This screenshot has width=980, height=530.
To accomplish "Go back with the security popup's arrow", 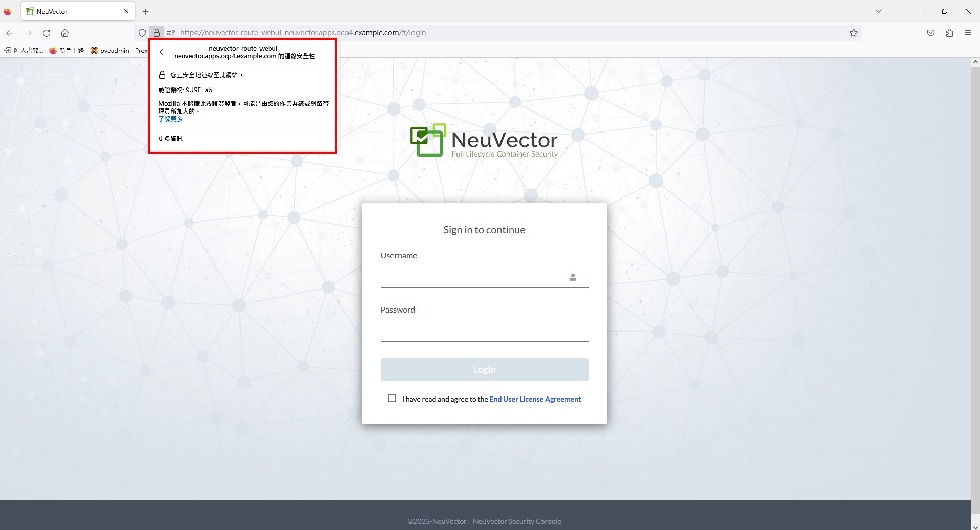I will click(x=161, y=52).
